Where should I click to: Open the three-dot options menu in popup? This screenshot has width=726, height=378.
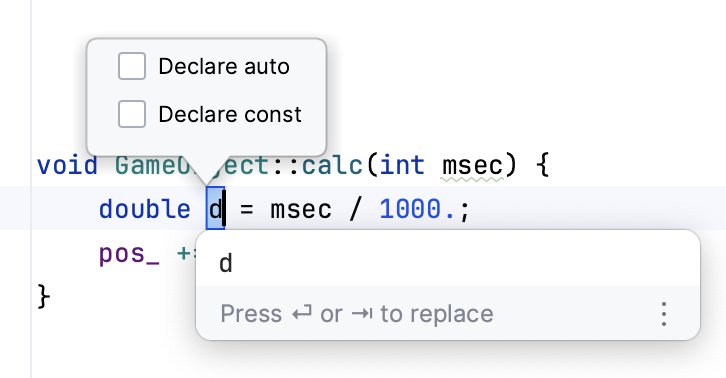pos(664,314)
